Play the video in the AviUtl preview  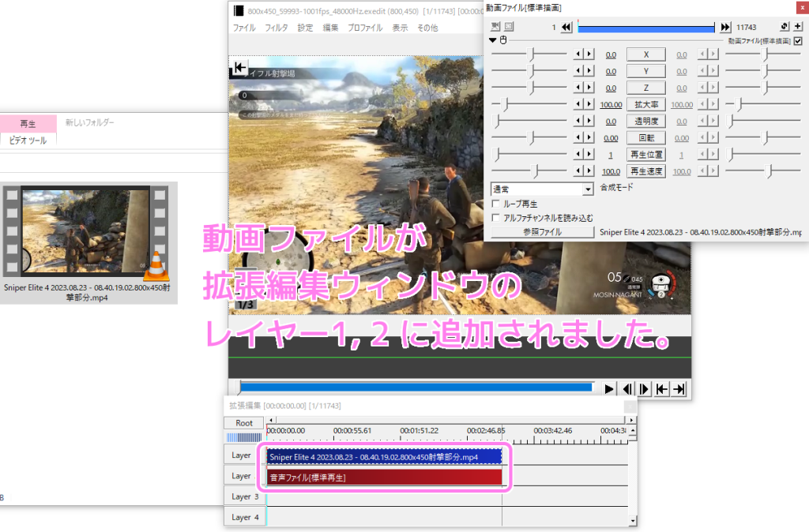click(609, 389)
